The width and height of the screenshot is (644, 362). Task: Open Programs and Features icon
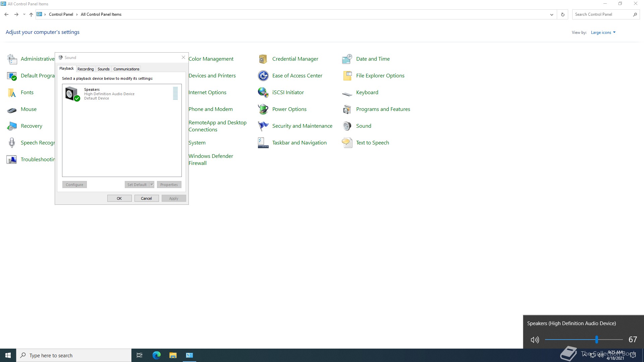pos(347,109)
